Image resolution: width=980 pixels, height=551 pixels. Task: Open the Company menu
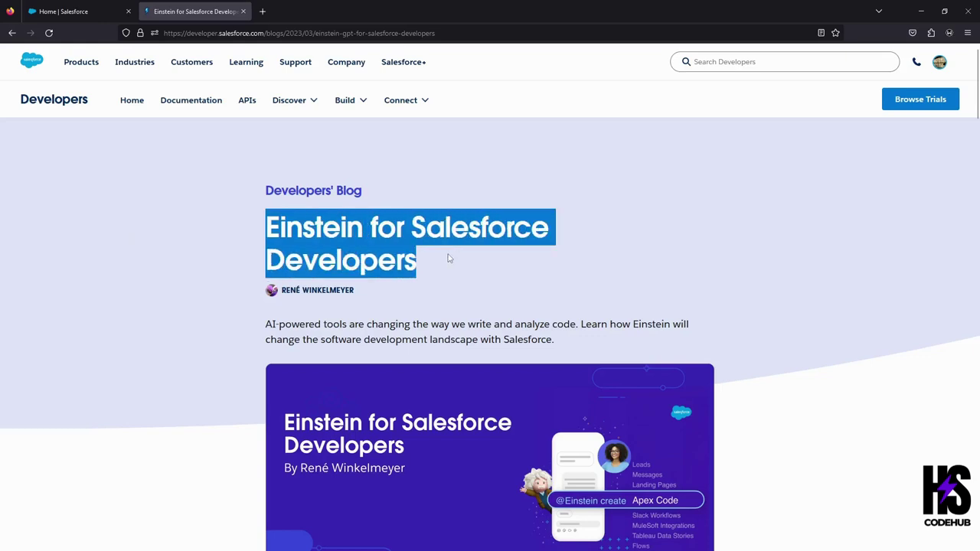[x=346, y=62]
